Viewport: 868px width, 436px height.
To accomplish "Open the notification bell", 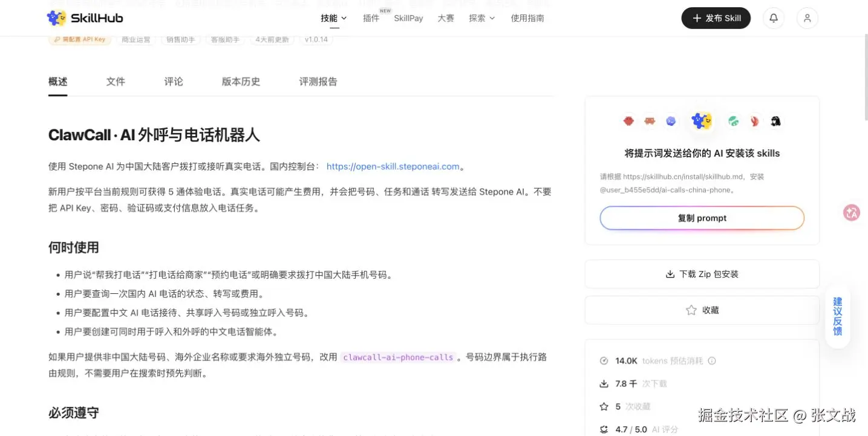I will pyautogui.click(x=774, y=18).
